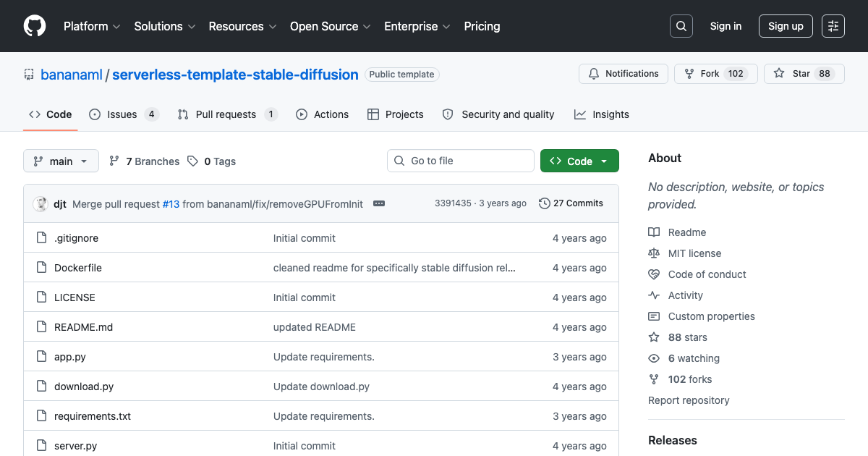Click the clock icon beside 27 Commits
This screenshot has width=868, height=456.
coord(545,203)
